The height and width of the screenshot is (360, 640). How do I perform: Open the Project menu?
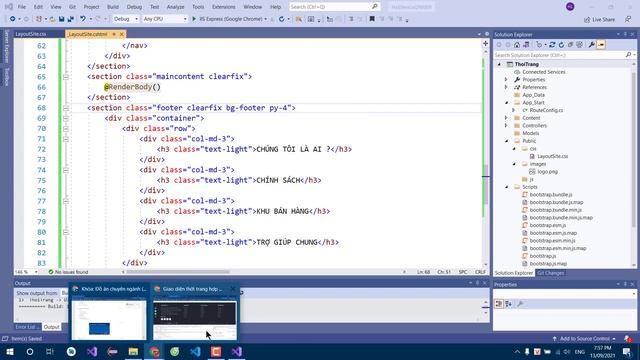(91, 7)
